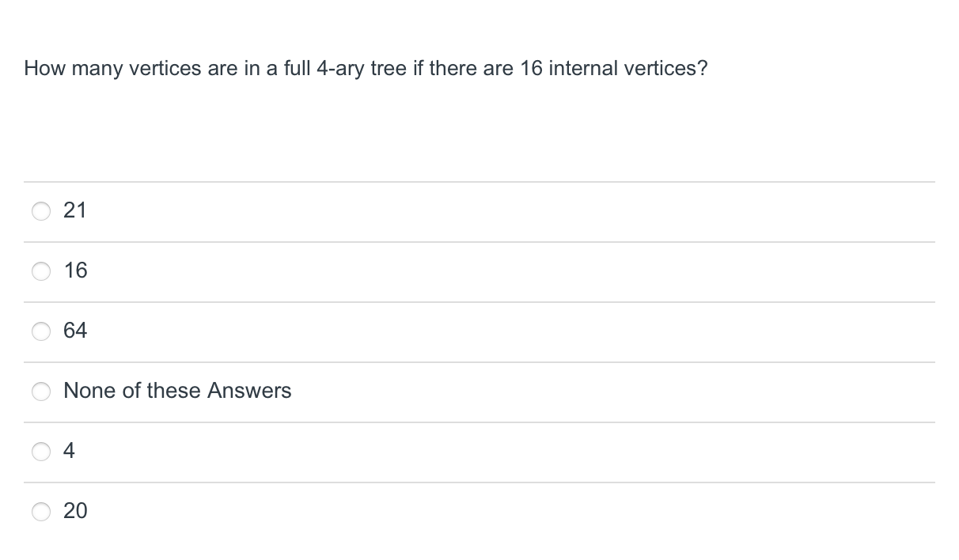
Task: Select the radio button for None of these Answers
Action: click(x=41, y=392)
